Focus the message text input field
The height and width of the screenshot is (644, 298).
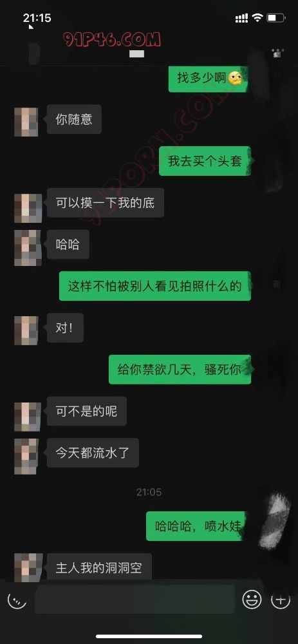click(135, 600)
